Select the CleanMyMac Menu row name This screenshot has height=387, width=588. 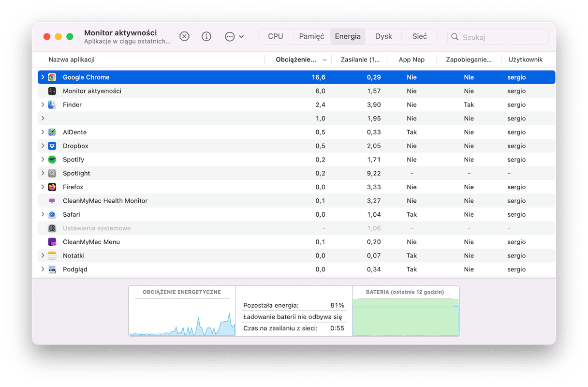pyautogui.click(x=91, y=242)
